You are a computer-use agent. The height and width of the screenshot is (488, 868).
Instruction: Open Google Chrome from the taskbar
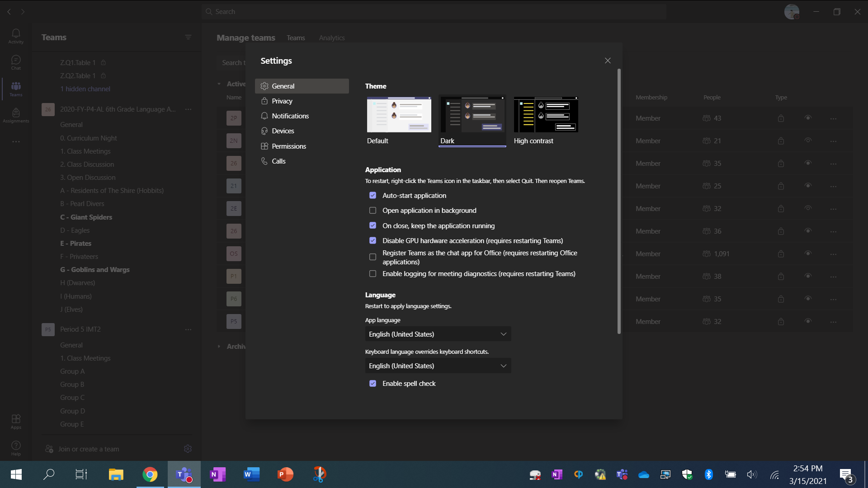point(150,474)
